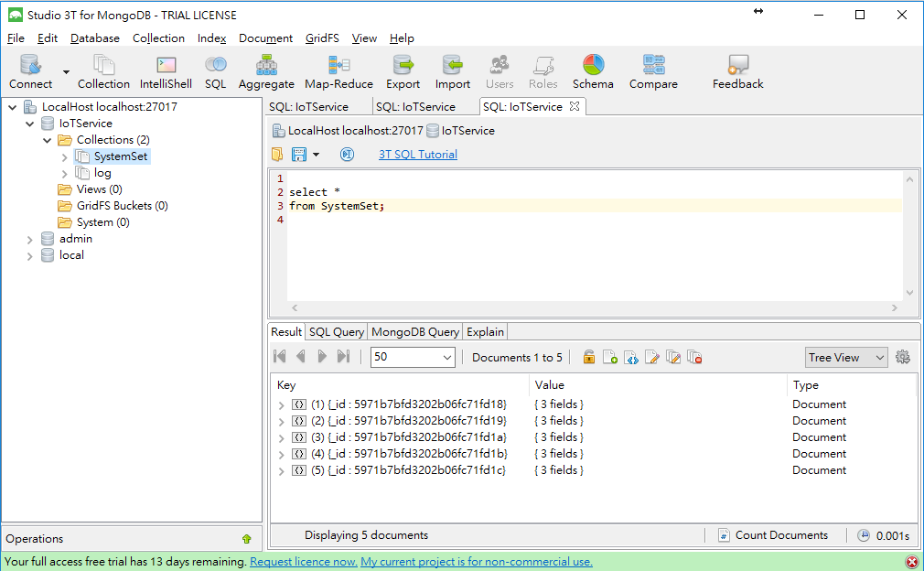
Task: Open the results settings gear
Action: click(903, 357)
